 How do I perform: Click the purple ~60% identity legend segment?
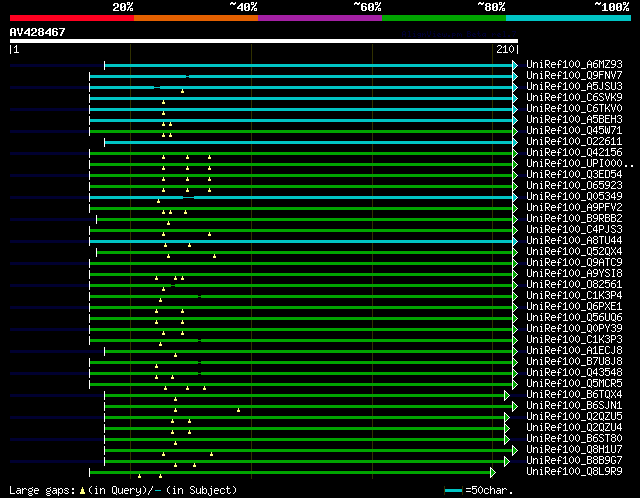click(320, 18)
